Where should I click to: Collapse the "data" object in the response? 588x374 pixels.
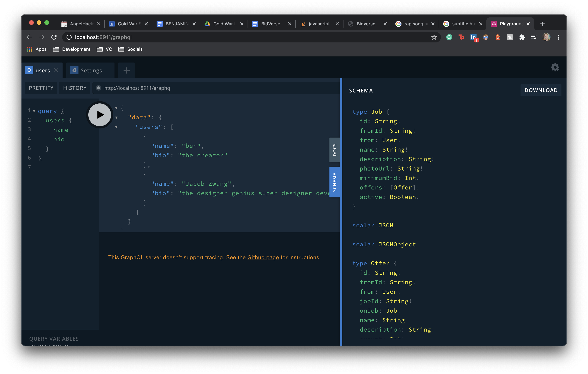coord(116,118)
